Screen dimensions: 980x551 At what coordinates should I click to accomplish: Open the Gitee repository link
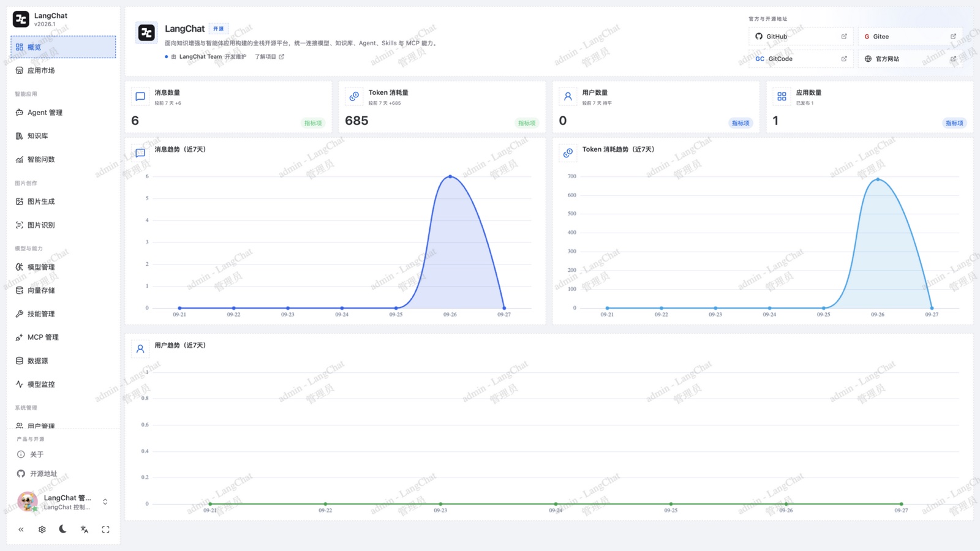pyautogui.click(x=910, y=37)
